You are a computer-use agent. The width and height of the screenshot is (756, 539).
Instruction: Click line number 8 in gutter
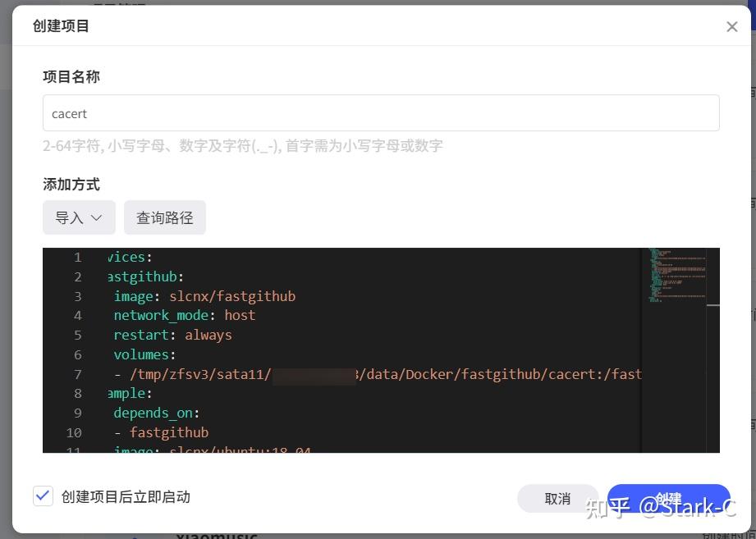click(x=77, y=394)
